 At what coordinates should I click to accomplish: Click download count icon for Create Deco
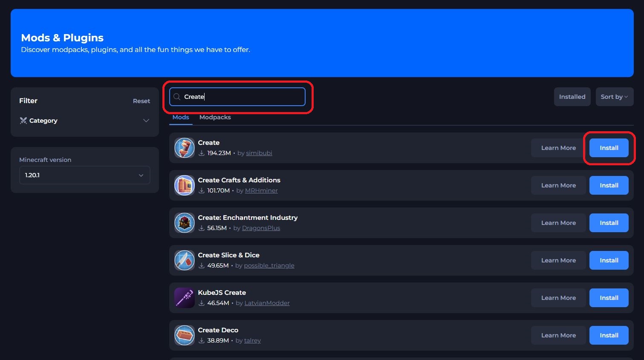(202, 340)
